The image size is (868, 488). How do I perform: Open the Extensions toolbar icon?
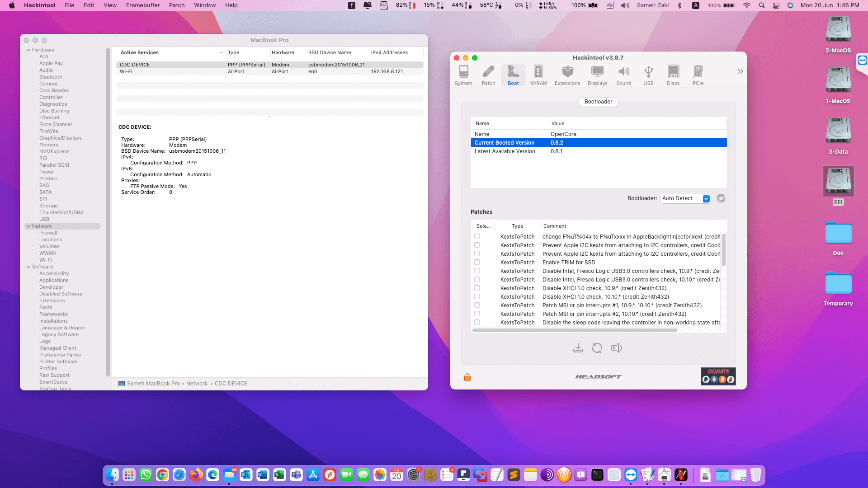tap(567, 75)
